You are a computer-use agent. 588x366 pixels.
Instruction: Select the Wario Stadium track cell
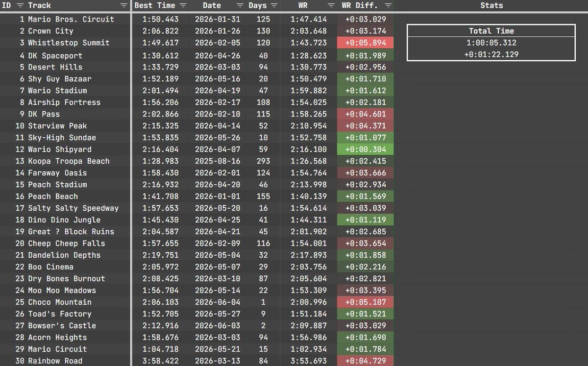pos(78,91)
